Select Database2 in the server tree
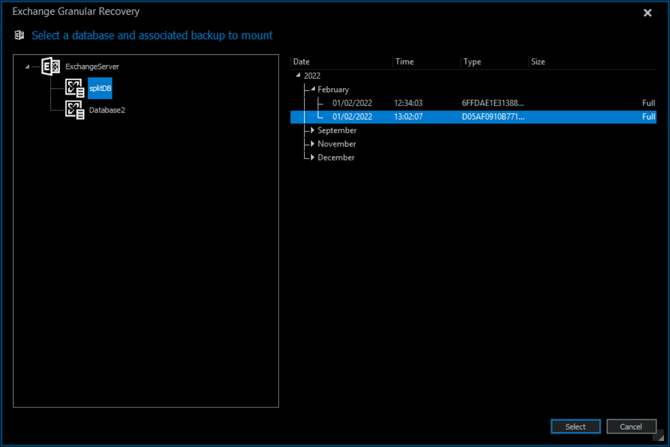Image resolution: width=670 pixels, height=447 pixels. [x=107, y=110]
